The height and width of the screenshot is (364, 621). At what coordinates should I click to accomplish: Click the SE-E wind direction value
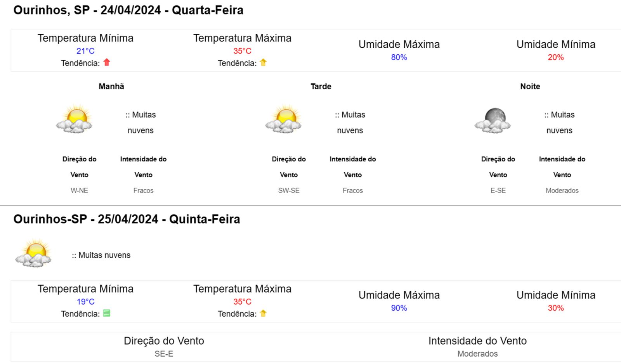click(x=164, y=354)
